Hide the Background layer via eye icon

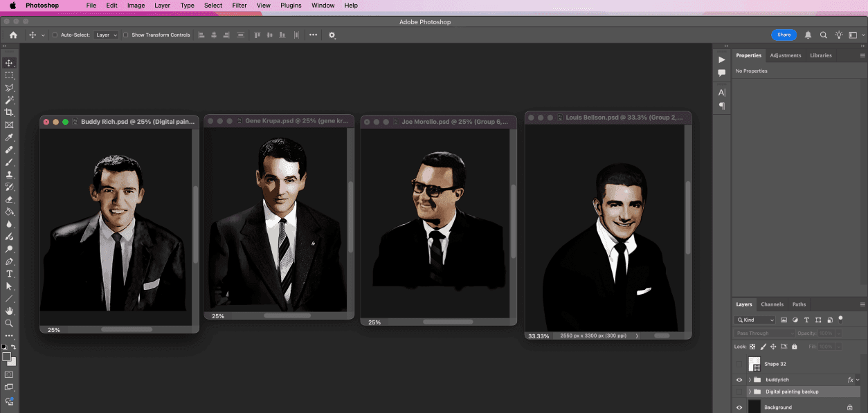(x=739, y=407)
